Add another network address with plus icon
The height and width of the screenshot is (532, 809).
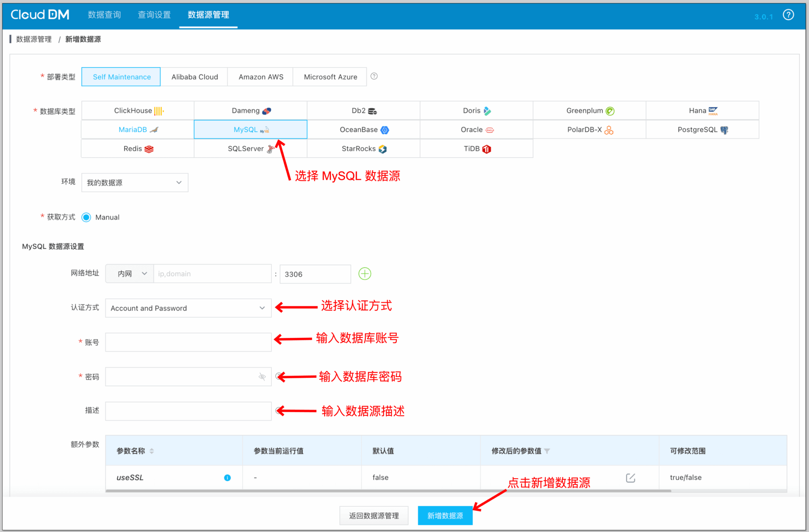(x=365, y=274)
